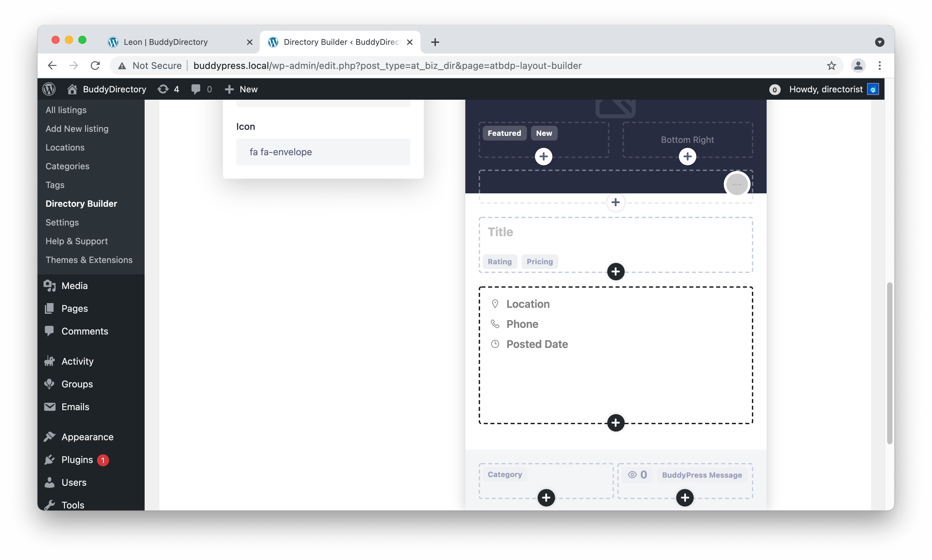Add widget below BuddyPress Message section
This screenshot has width=932, height=560.
click(x=685, y=497)
